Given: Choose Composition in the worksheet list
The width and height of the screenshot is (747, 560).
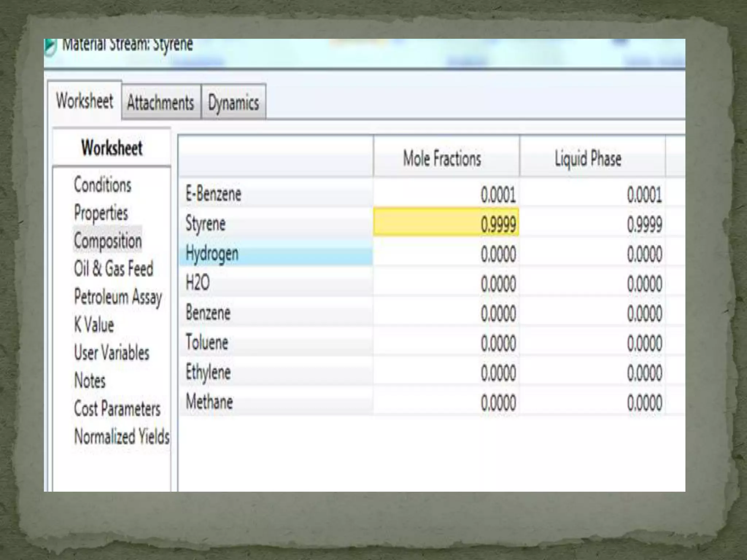Looking at the screenshot, I should (108, 241).
